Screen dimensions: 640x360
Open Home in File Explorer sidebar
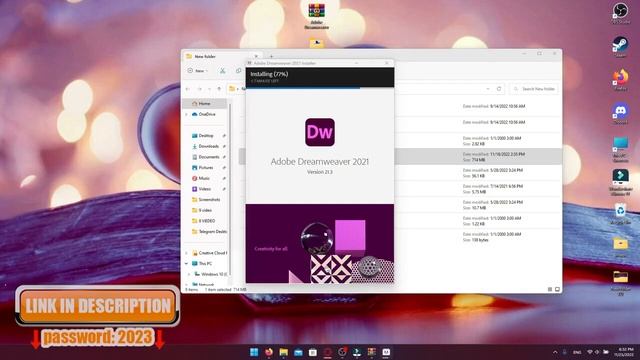tap(204, 104)
